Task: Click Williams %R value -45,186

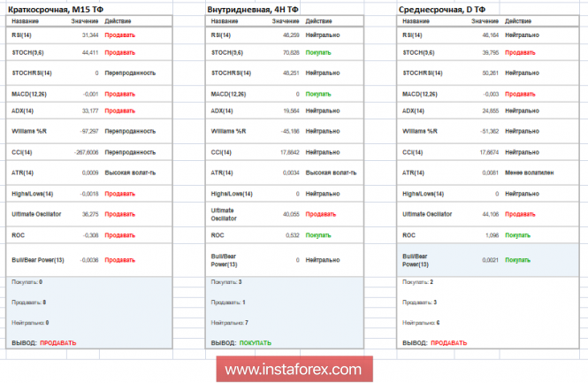Action: [290, 131]
